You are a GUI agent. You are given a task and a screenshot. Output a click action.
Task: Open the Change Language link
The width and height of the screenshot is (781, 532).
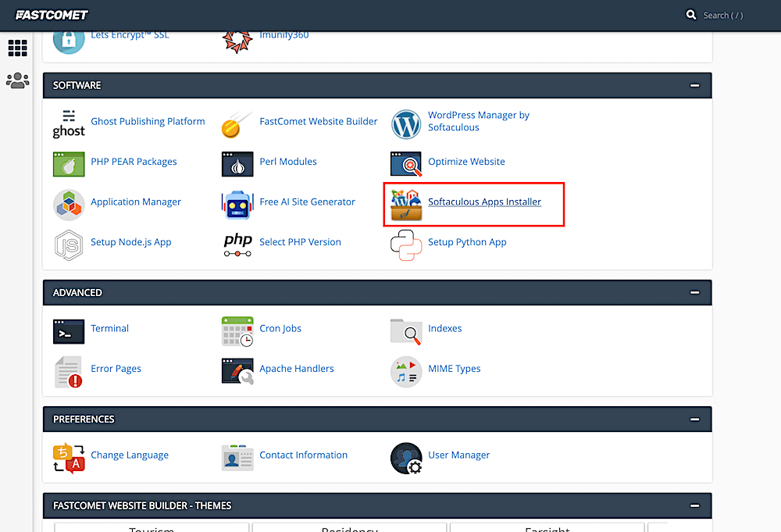130,455
